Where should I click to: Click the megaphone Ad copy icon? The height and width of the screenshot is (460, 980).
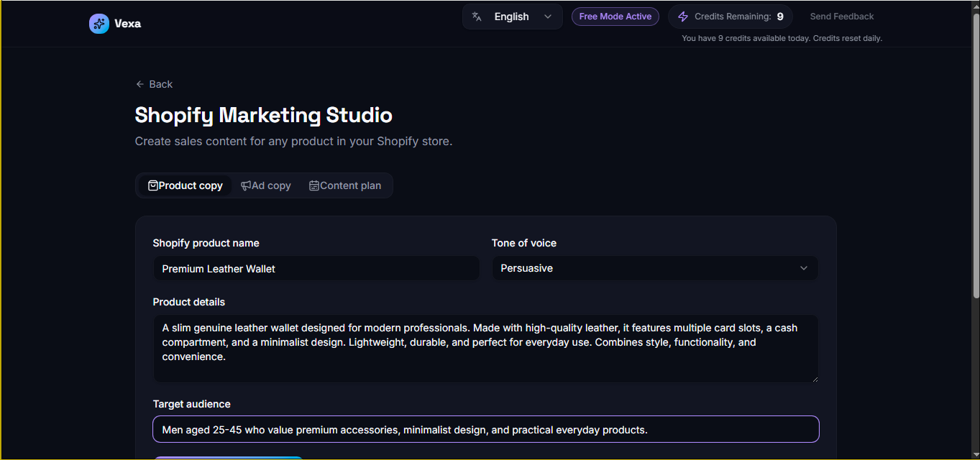[x=246, y=185]
